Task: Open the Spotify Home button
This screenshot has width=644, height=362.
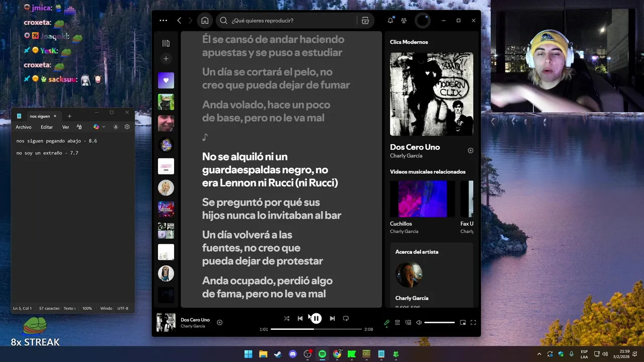Action: [x=205, y=21]
